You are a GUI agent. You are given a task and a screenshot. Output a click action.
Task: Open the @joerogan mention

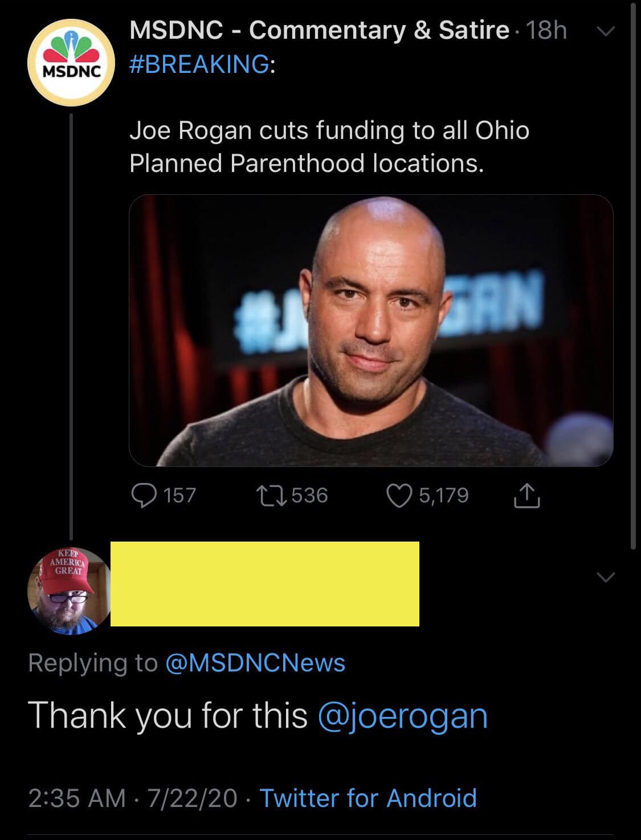pyautogui.click(x=402, y=716)
